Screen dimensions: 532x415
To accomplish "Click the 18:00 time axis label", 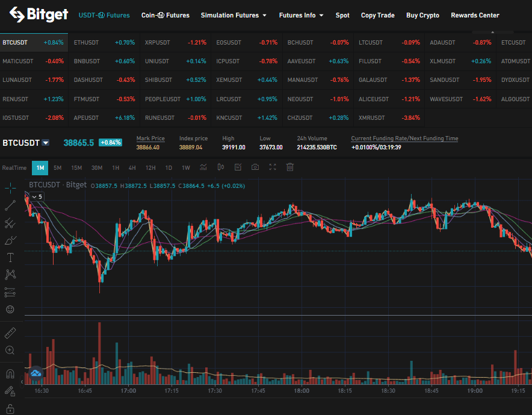I will [x=302, y=390].
